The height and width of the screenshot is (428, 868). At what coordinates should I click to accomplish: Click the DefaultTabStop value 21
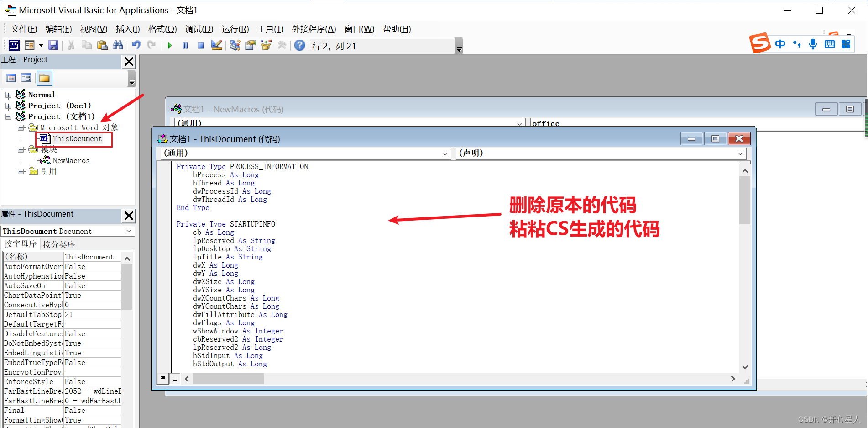click(x=92, y=314)
